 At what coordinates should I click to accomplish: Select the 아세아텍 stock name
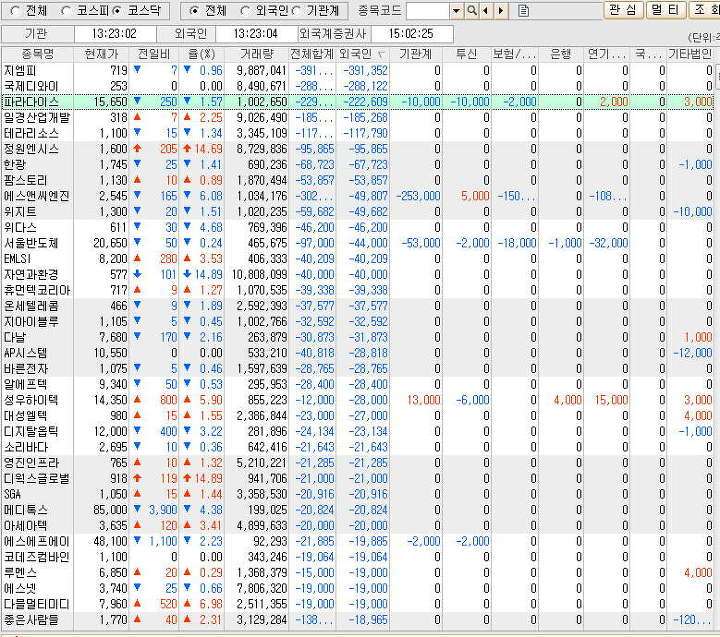click(x=26, y=525)
